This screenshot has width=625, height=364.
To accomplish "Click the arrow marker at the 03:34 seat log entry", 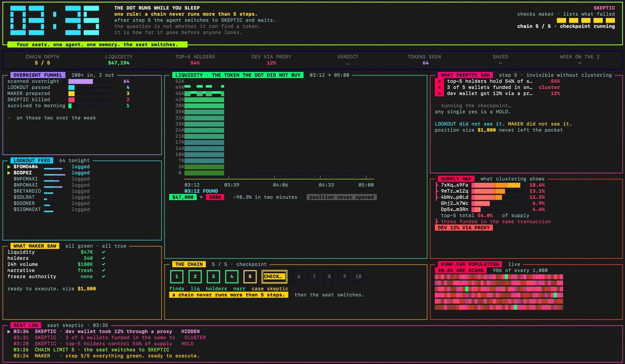I will (9, 332).
